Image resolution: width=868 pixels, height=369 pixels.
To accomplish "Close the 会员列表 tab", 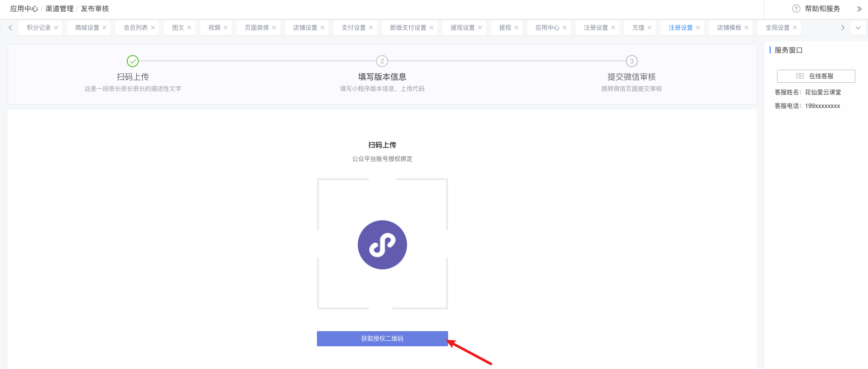I will (x=153, y=28).
